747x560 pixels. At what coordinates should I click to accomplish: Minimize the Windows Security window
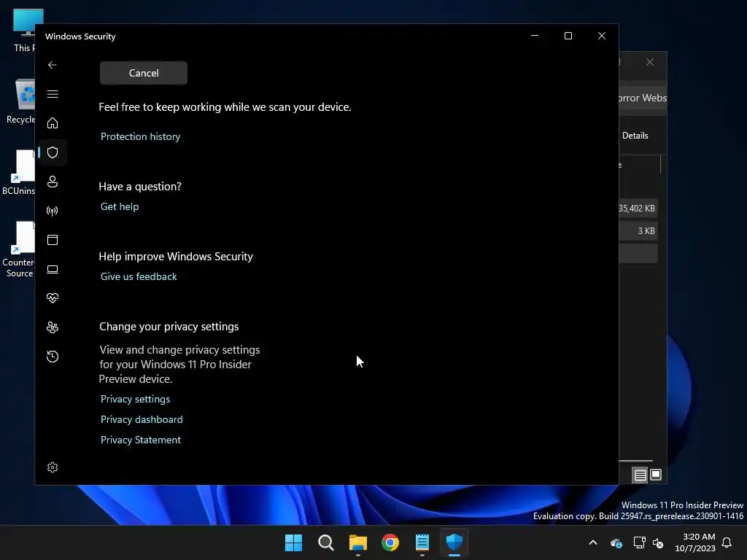[535, 36]
